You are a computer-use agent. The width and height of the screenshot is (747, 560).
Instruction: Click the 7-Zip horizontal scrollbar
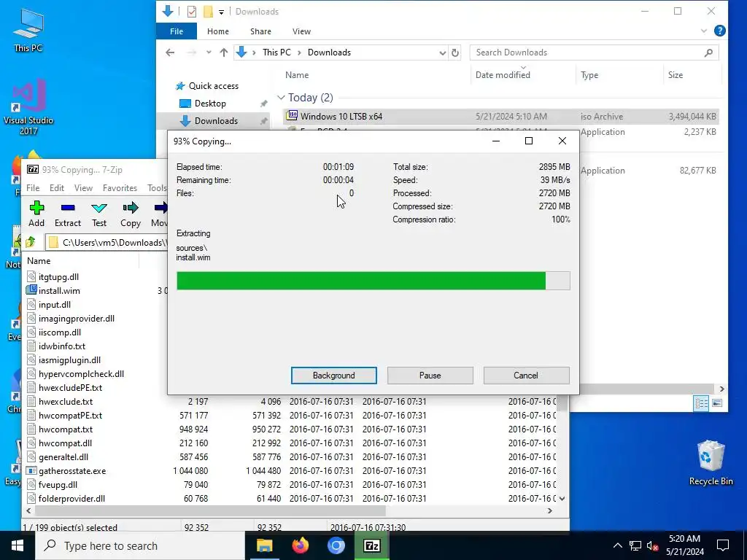[x=209, y=510]
